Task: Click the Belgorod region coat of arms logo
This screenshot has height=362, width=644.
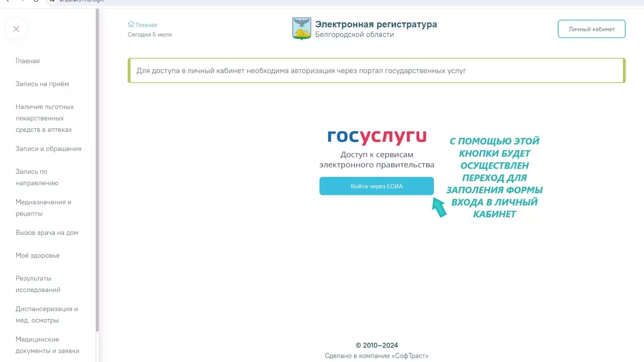Action: [301, 29]
